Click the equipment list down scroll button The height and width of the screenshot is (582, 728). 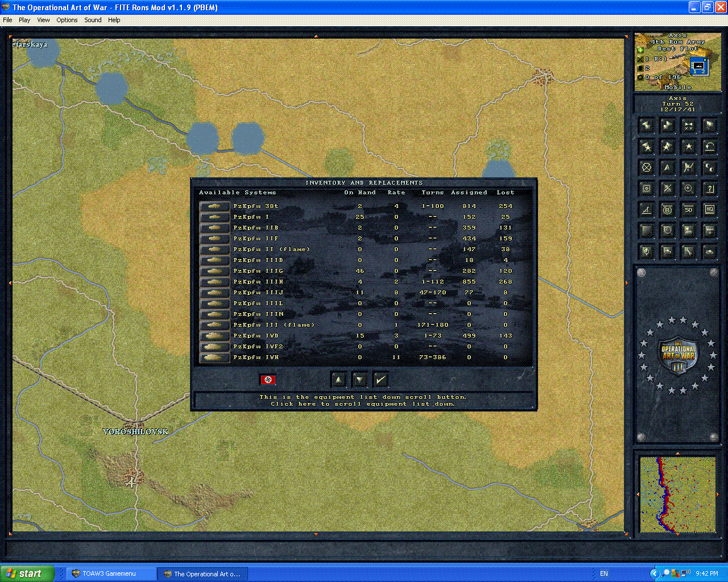pos(359,380)
